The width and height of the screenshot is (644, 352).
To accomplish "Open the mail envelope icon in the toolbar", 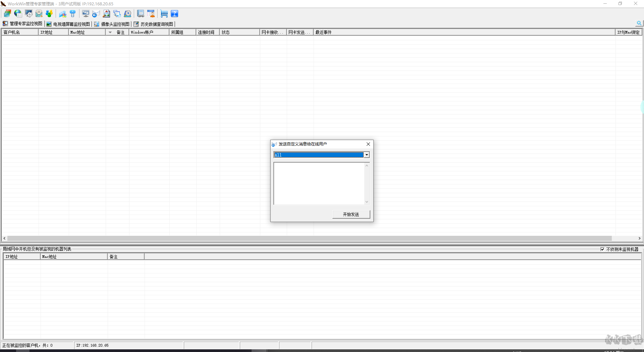I will pos(39,13).
